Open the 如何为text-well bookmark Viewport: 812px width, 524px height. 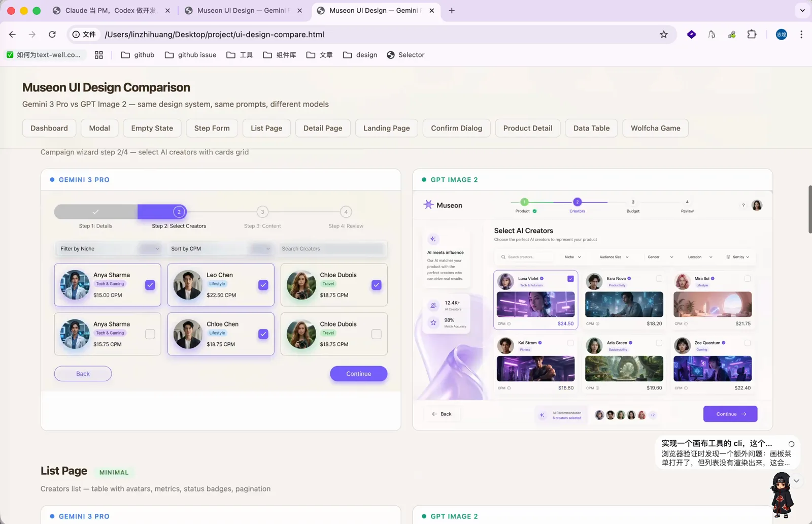pyautogui.click(x=44, y=55)
